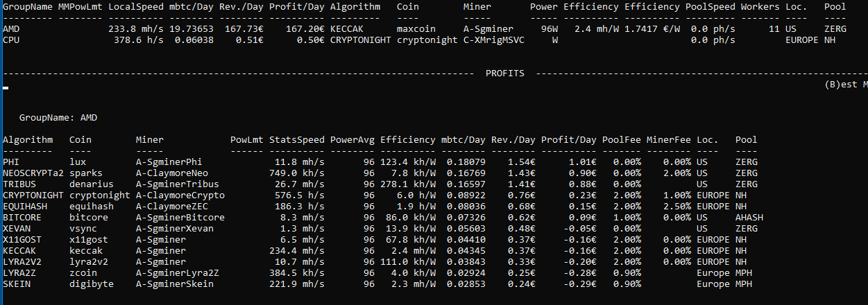Image resolution: width=868 pixels, height=305 pixels.
Task: Click the coin name 'lux'
Action: click(78, 162)
